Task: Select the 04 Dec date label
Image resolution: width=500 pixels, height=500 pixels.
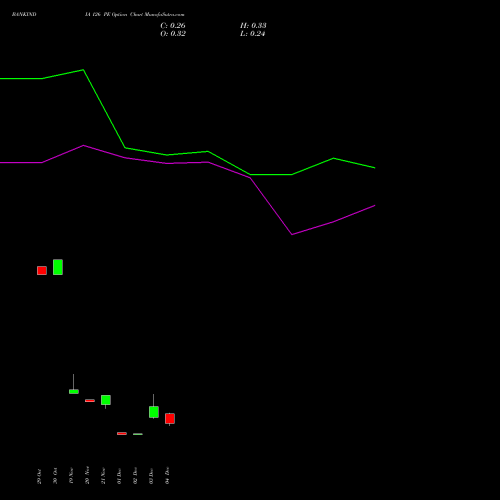Action: click(x=167, y=475)
